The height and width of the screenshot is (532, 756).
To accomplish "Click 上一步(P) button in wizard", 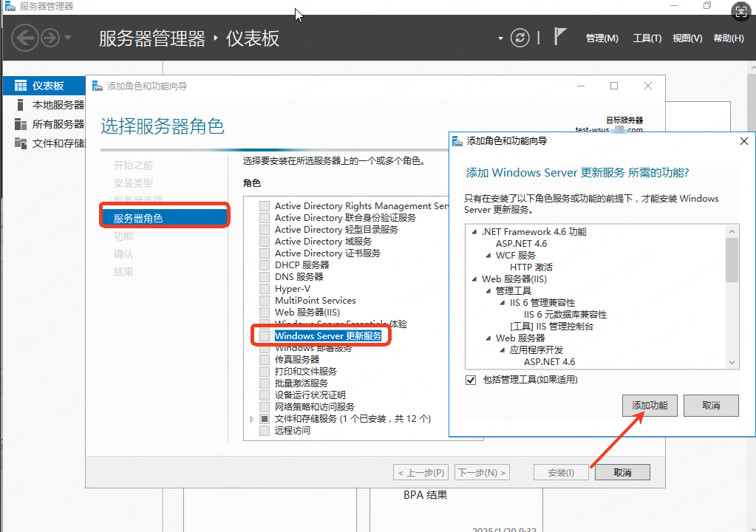I will pos(421,472).
